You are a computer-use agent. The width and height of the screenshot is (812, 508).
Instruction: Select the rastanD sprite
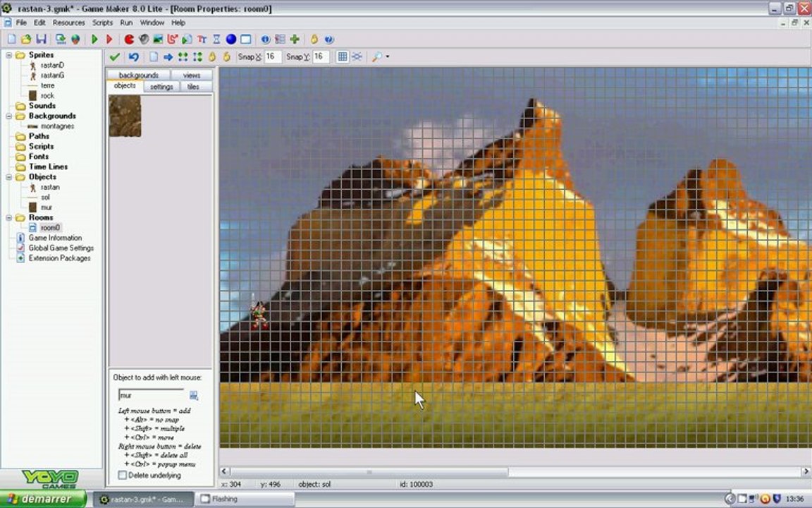[52, 66]
